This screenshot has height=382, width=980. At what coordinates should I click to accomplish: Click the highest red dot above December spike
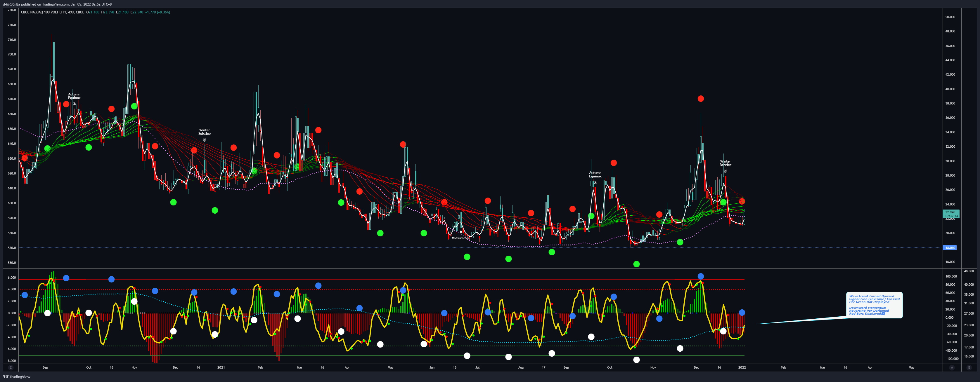click(x=701, y=99)
